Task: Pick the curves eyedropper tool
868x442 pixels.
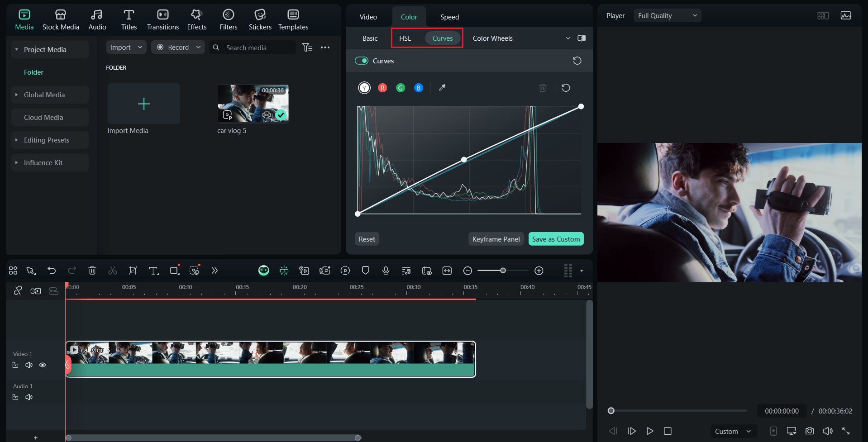Action: tap(442, 88)
